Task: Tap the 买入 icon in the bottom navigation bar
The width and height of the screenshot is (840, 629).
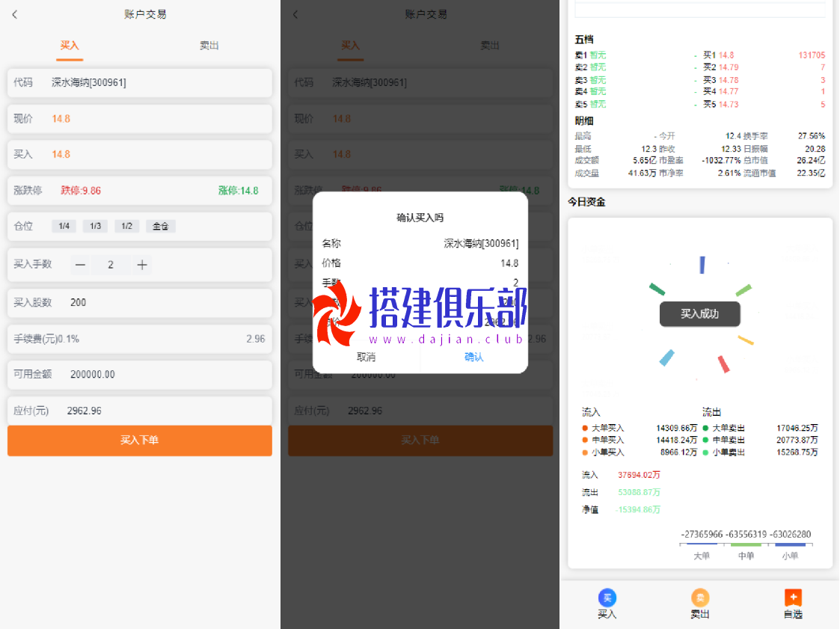Action: [x=607, y=598]
